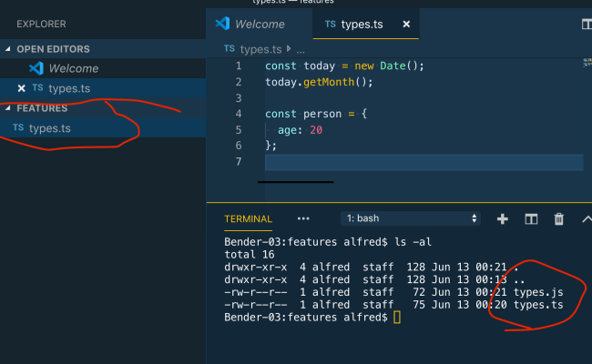Switch to the Welcome tab

tap(259, 25)
